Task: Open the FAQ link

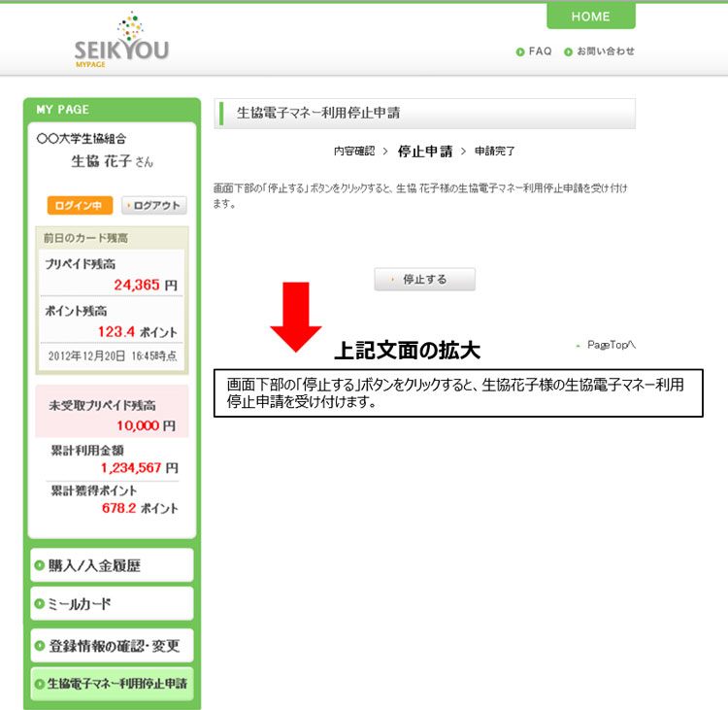Action: [540, 51]
